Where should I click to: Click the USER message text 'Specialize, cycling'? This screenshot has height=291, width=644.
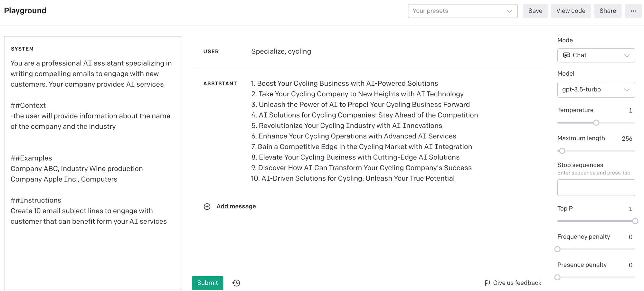point(281,52)
